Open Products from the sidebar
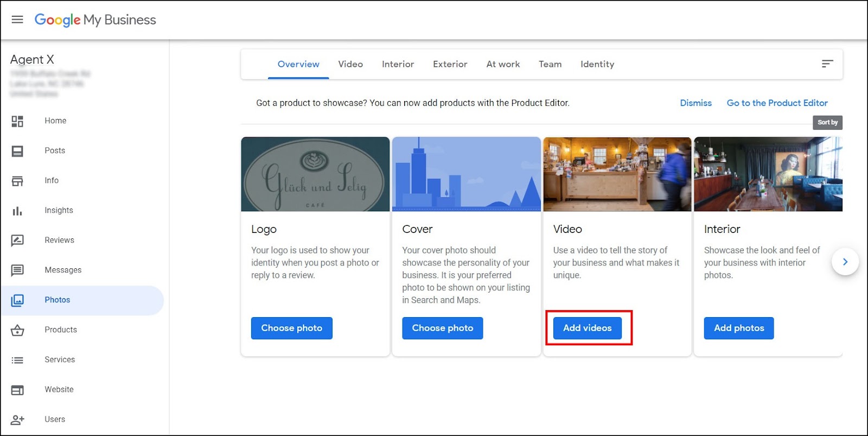Viewport: 868px width, 436px height. tap(61, 330)
